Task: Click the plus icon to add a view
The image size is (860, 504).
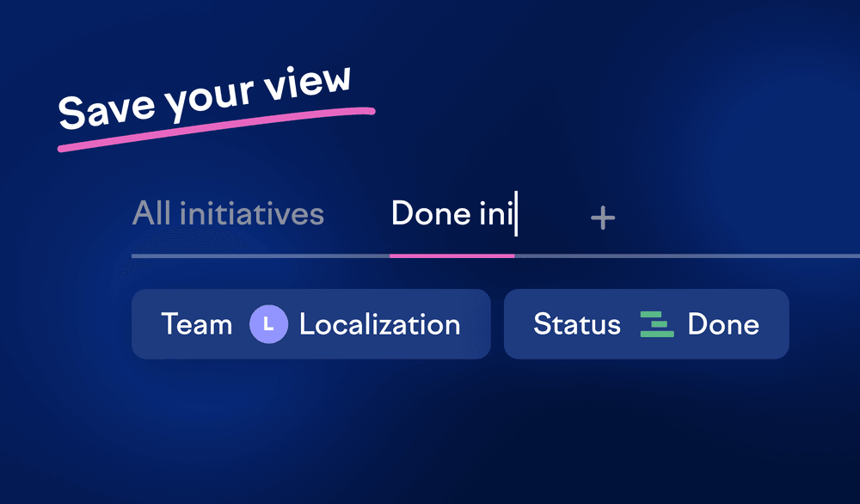Action: click(603, 218)
